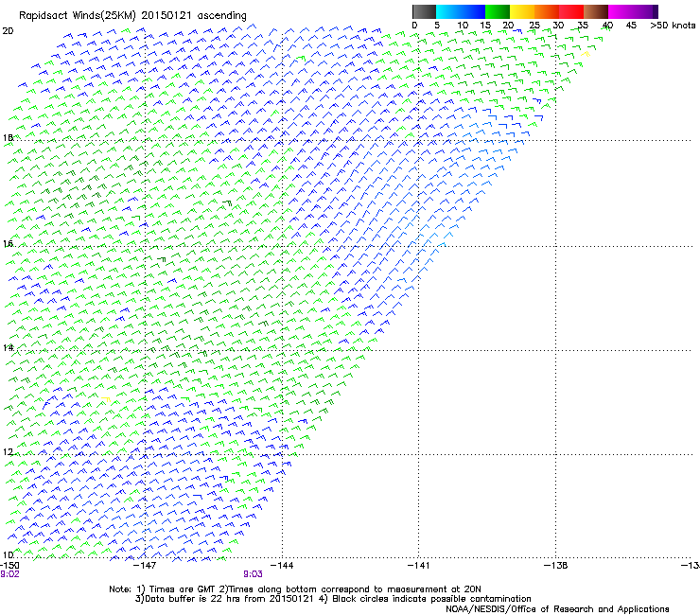This screenshot has width=700, height=615.
Task: Click latitude label '20' on left axis
Action: (x=8, y=31)
